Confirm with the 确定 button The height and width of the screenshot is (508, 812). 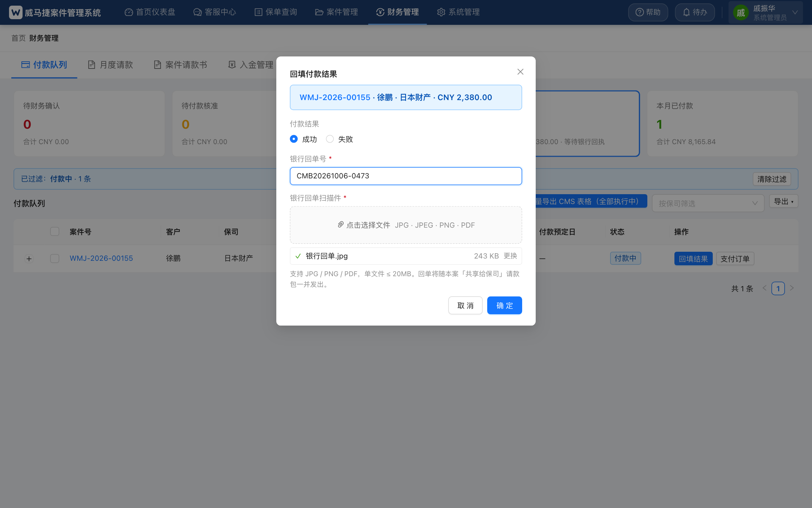click(504, 306)
